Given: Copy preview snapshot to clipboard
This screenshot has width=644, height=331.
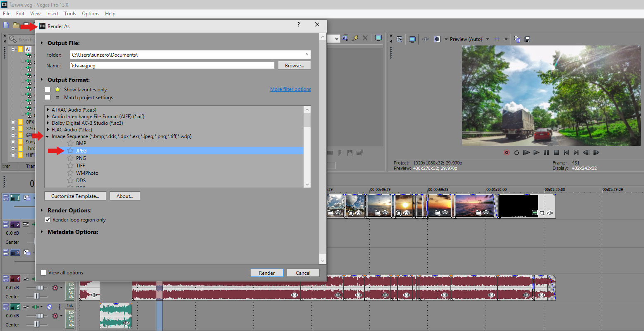Looking at the screenshot, I should (x=517, y=39).
